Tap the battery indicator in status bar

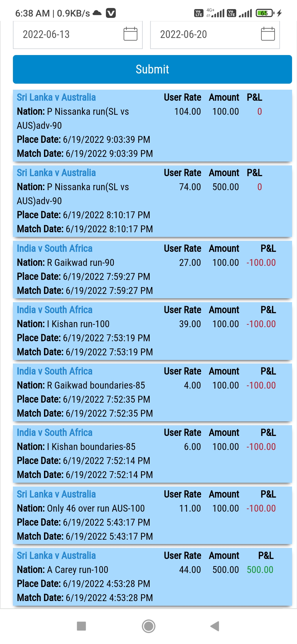(265, 13)
